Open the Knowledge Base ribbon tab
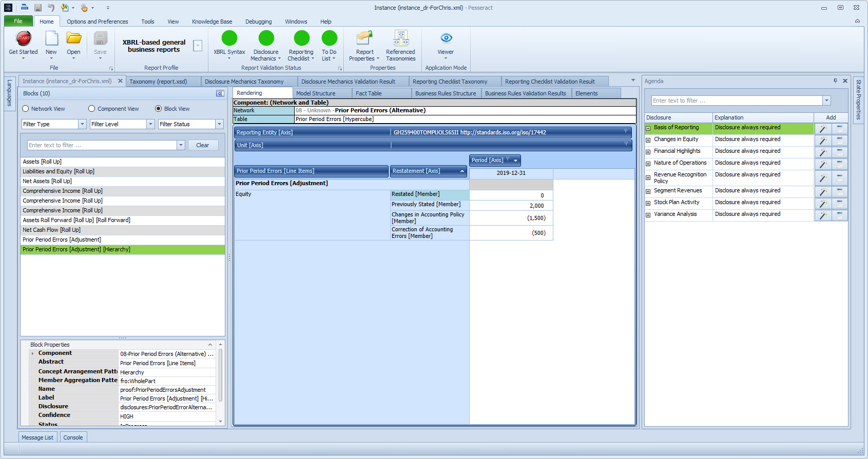868x459 pixels. click(x=211, y=22)
